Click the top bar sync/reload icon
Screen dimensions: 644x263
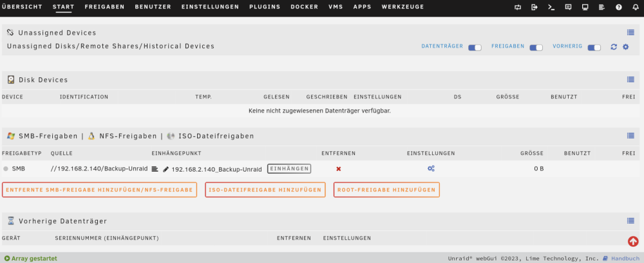point(518,7)
